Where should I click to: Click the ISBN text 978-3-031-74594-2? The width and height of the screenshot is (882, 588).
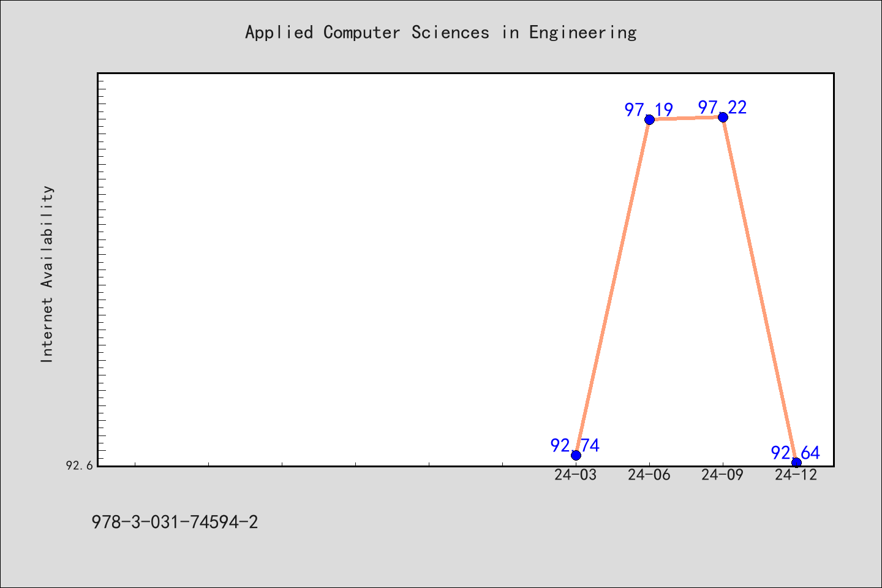(x=175, y=522)
